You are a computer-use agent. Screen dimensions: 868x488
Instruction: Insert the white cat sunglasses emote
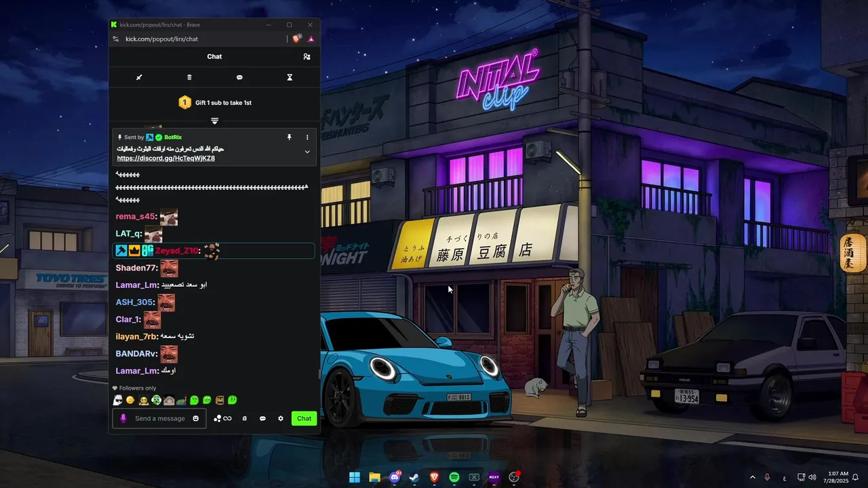[x=117, y=401]
